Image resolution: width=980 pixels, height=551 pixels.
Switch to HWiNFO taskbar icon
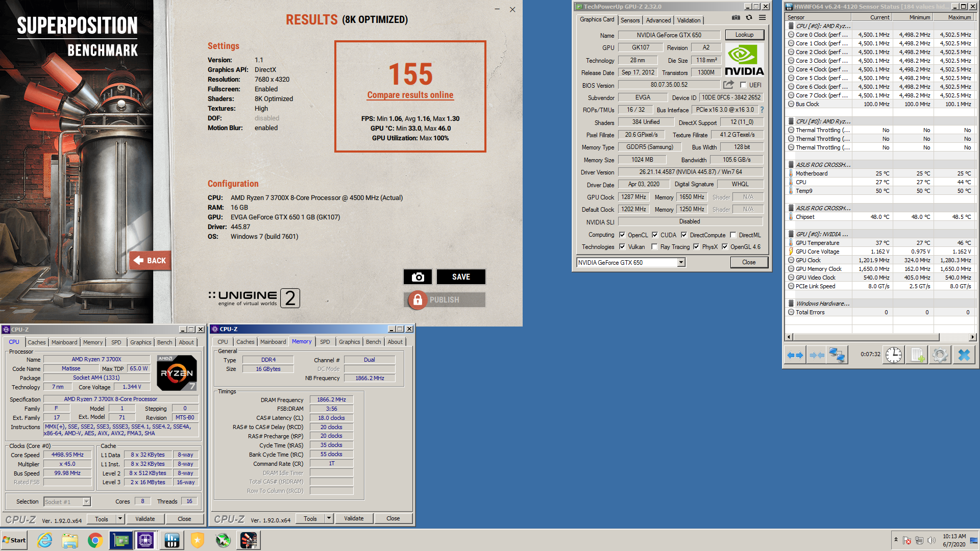(171, 540)
